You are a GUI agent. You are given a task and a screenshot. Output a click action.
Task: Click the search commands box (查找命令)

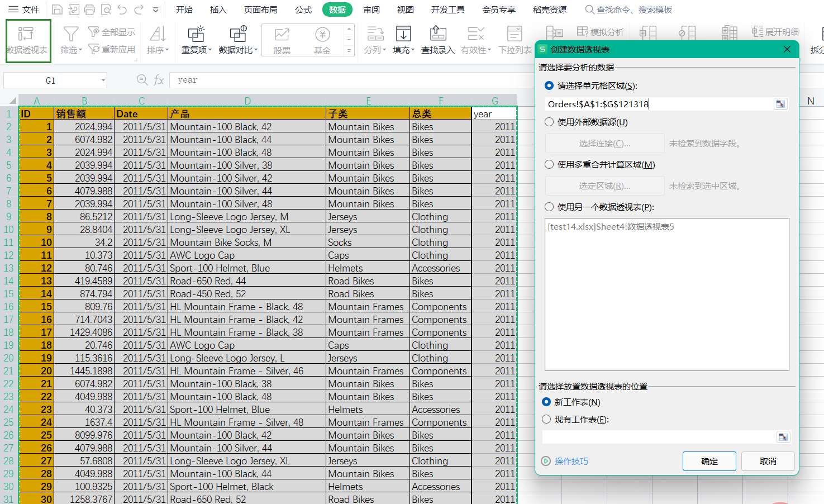click(628, 9)
